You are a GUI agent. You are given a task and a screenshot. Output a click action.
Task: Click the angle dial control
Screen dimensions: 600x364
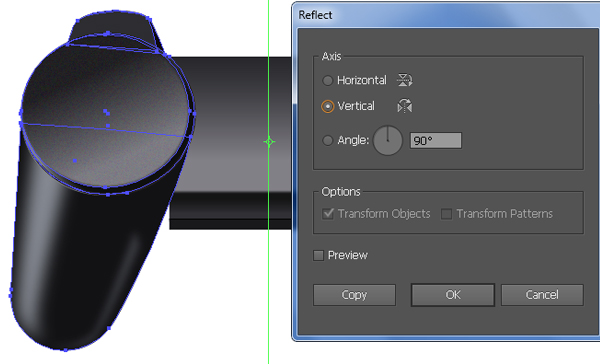388,140
